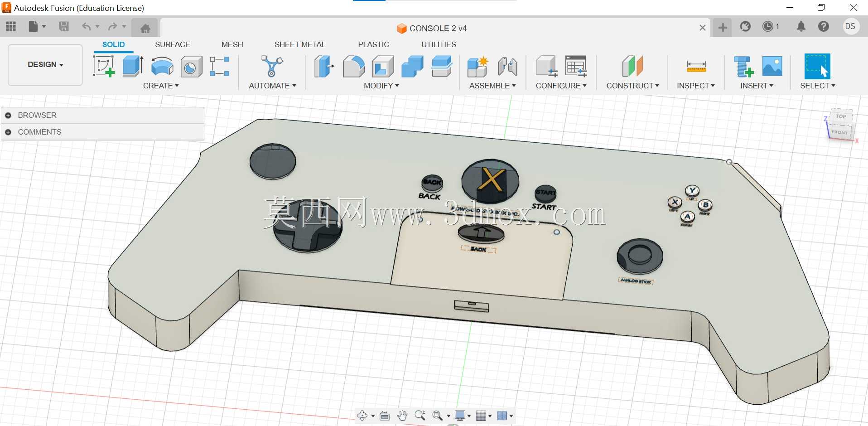Switch to the SURFACE tab
Screen dimensions: 868x426
(x=173, y=44)
